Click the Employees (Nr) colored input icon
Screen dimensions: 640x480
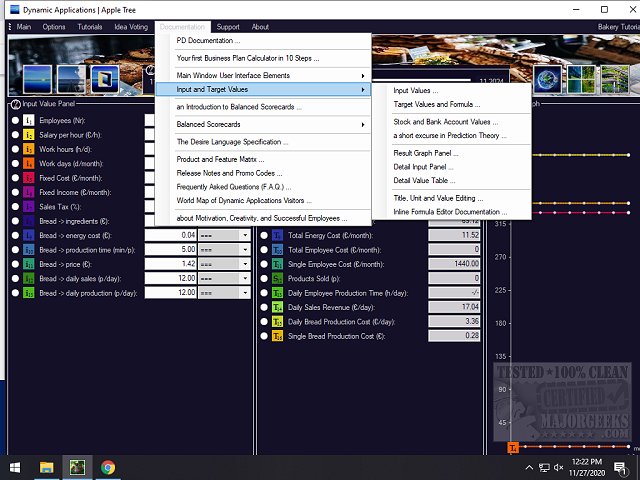coord(29,120)
